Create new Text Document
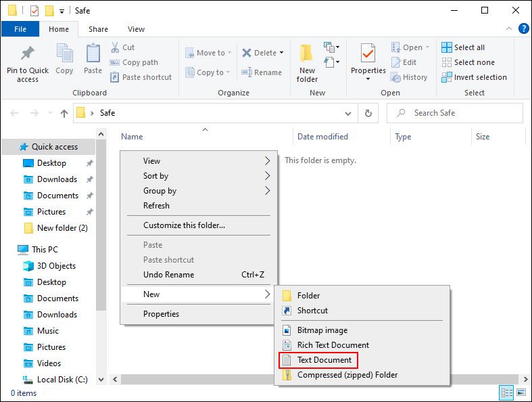This screenshot has height=402, width=532. [362, 360]
